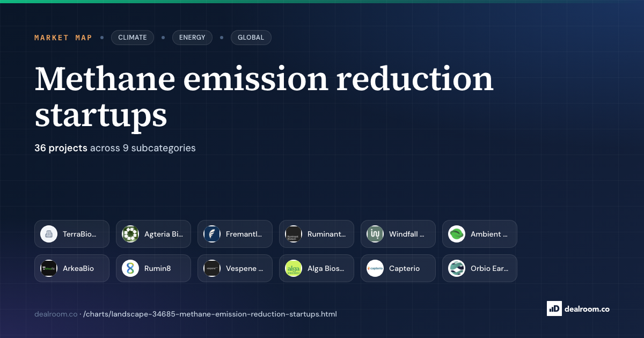
Task: Click the TerraBio company logo icon
Action: pyautogui.click(x=49, y=234)
